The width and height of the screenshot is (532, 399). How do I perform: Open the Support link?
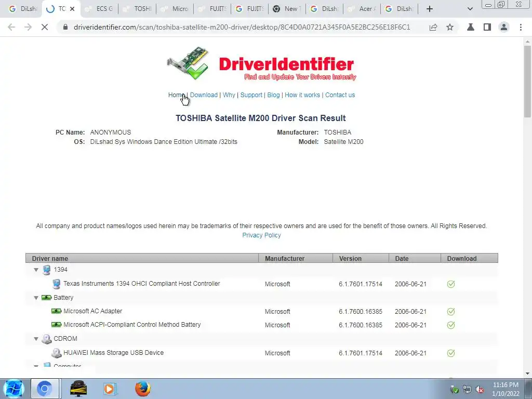251,95
